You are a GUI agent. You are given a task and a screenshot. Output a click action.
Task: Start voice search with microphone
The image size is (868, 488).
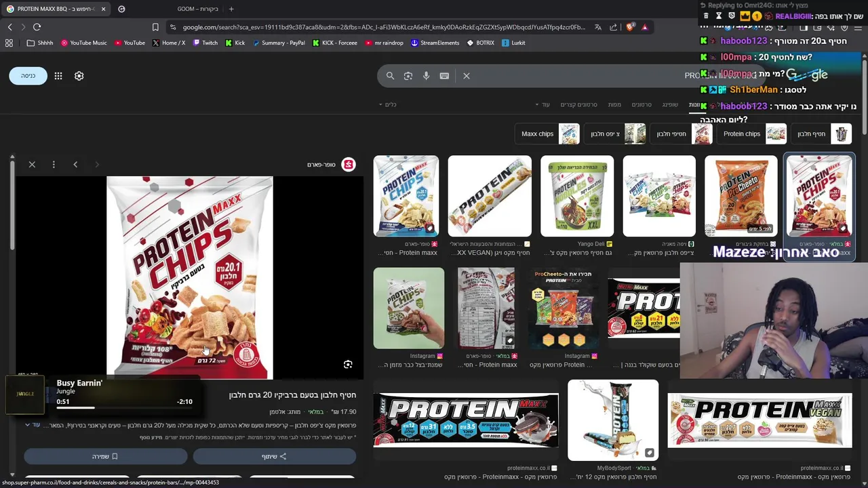click(426, 76)
